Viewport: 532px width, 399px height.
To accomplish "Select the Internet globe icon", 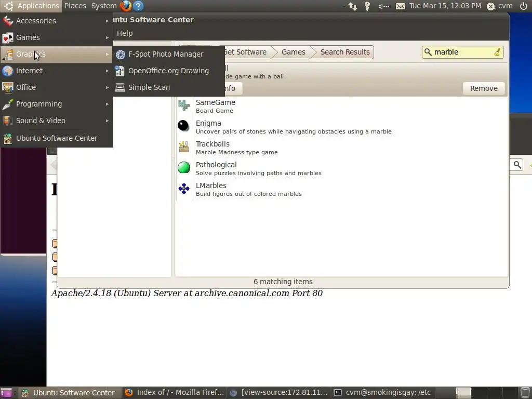I will point(7,71).
